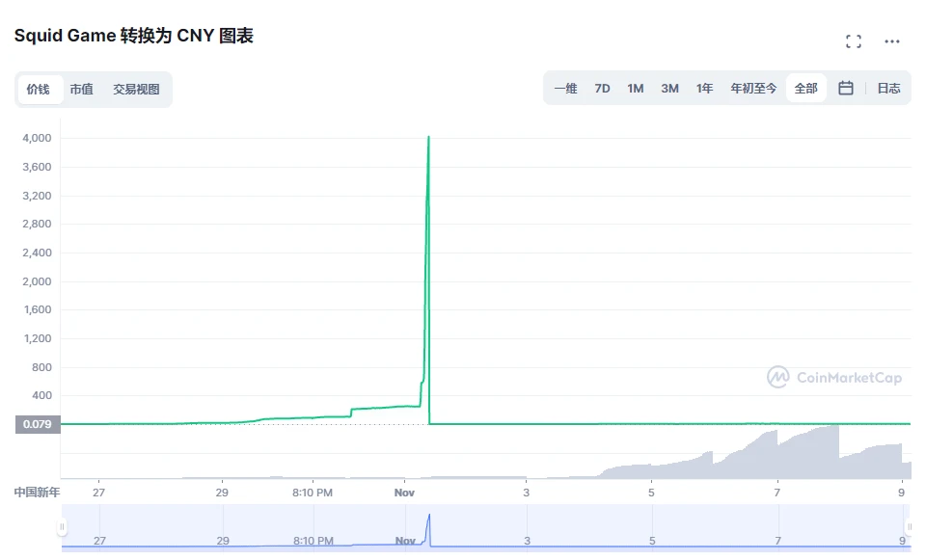Image resolution: width=926 pixels, height=560 pixels.
Task: Click the 400 y-axis value
Action: click(x=41, y=395)
